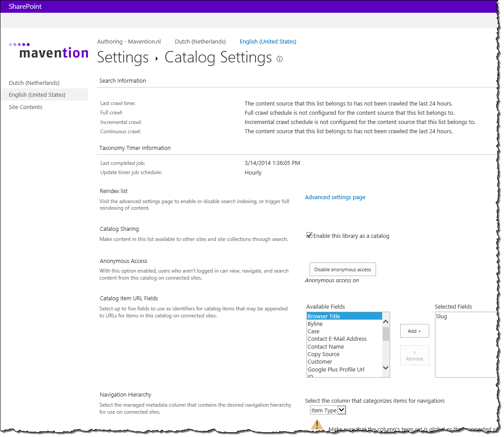Open the Item Type navigation column dropdown

[x=328, y=410]
